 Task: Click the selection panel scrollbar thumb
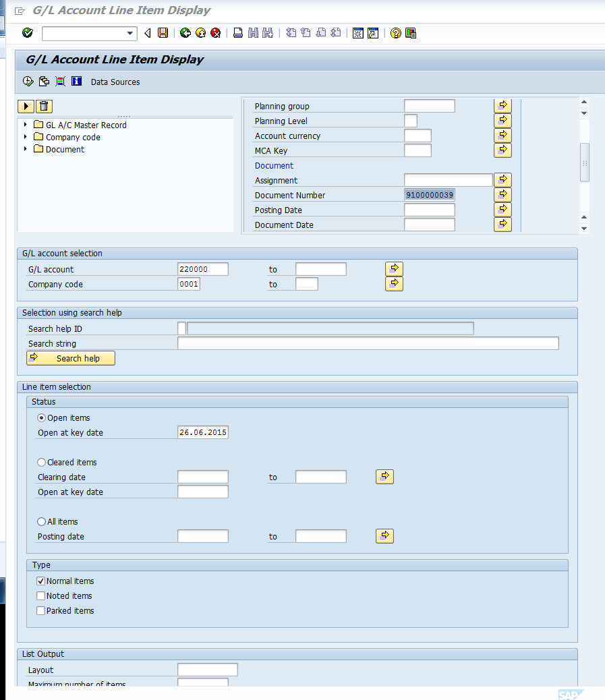[585, 162]
